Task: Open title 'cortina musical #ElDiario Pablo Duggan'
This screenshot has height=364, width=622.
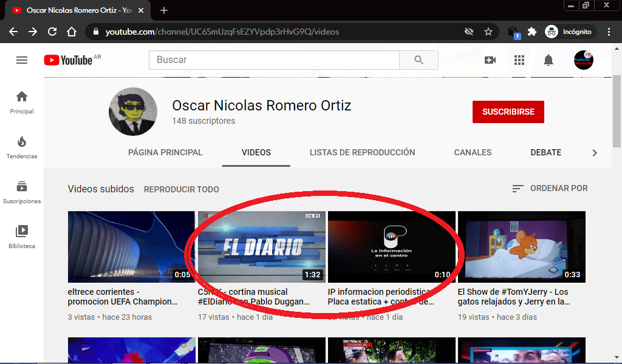Action: click(254, 297)
